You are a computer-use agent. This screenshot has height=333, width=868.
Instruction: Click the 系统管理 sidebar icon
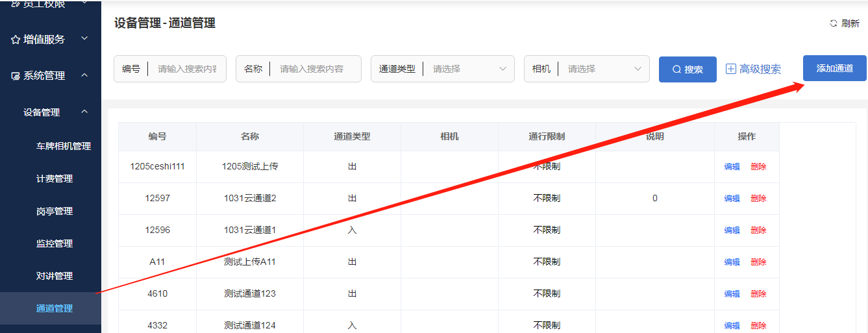(x=16, y=76)
